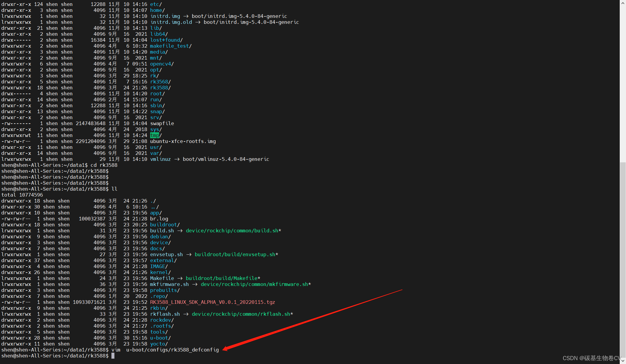The width and height of the screenshot is (626, 364).
Task: Click the highlighted tmp directory name
Action: [x=154, y=135]
